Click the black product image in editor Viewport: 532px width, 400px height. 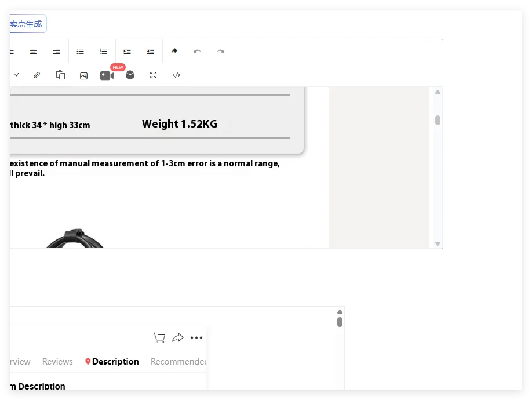(75, 238)
